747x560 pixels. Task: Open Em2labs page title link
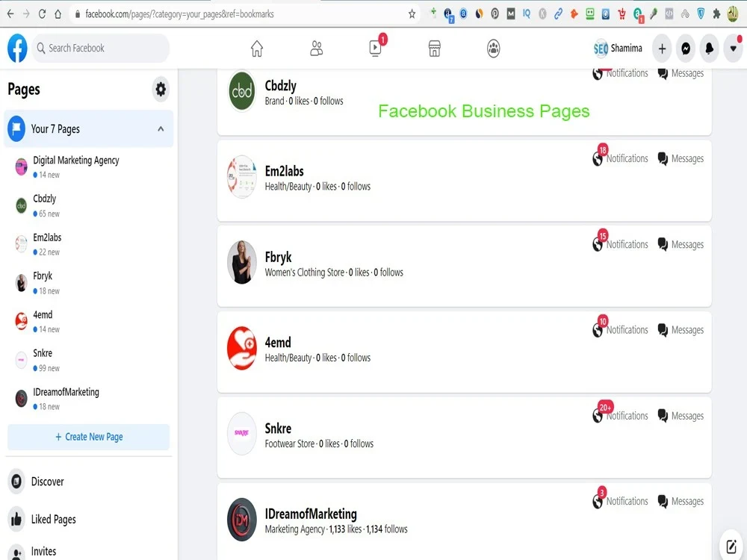pos(285,171)
